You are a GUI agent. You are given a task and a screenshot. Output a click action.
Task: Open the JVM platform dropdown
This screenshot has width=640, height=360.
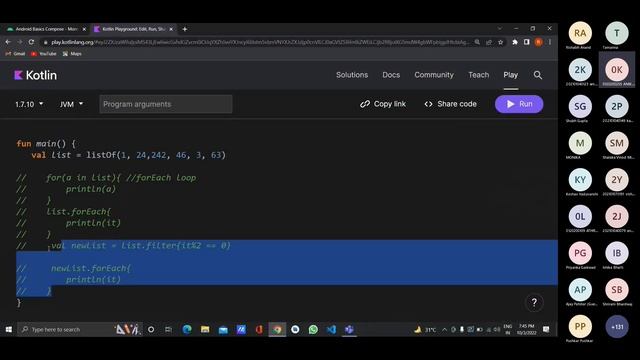pos(71,104)
